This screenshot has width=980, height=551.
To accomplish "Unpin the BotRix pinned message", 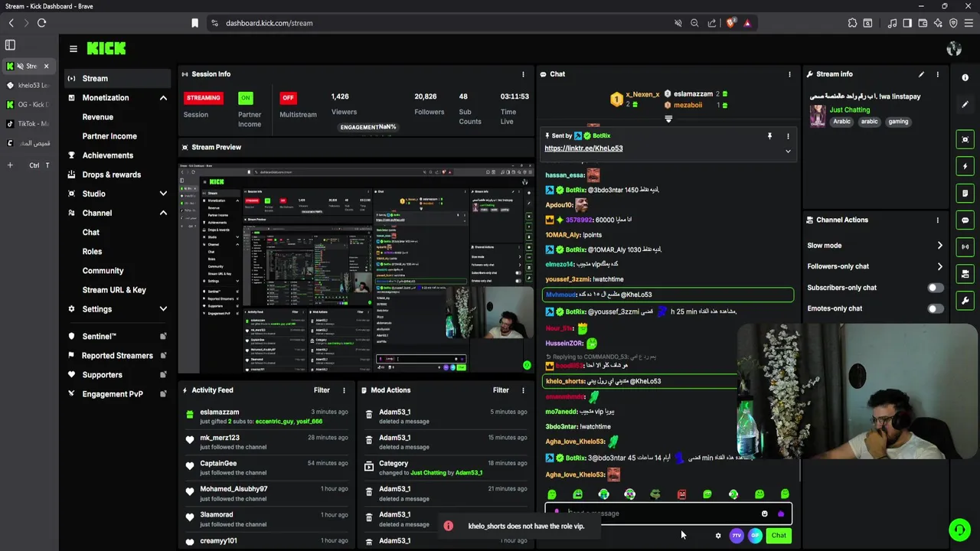I will click(769, 136).
